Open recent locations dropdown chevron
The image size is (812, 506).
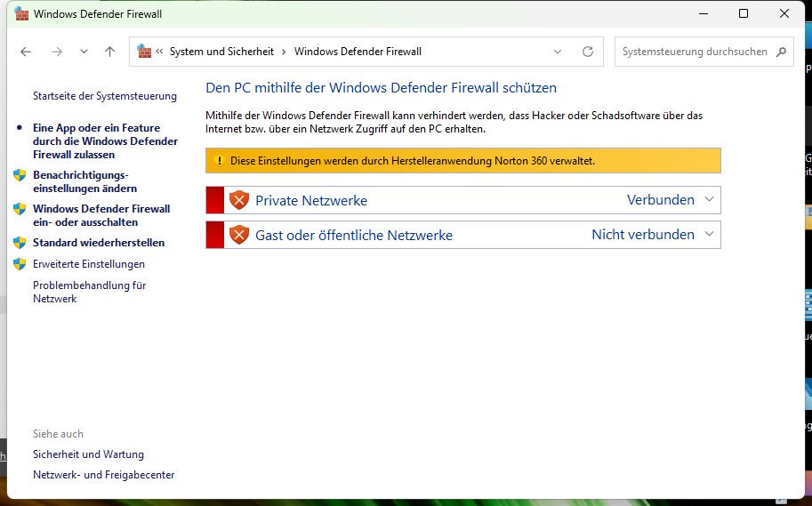84,52
